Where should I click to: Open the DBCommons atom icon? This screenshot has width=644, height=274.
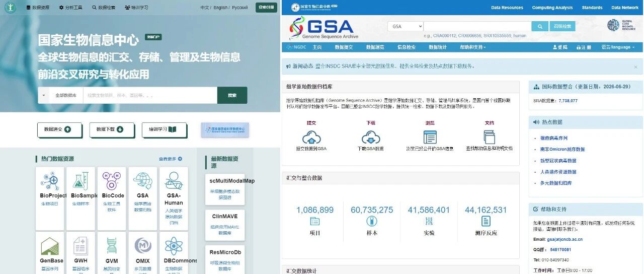[173, 246]
